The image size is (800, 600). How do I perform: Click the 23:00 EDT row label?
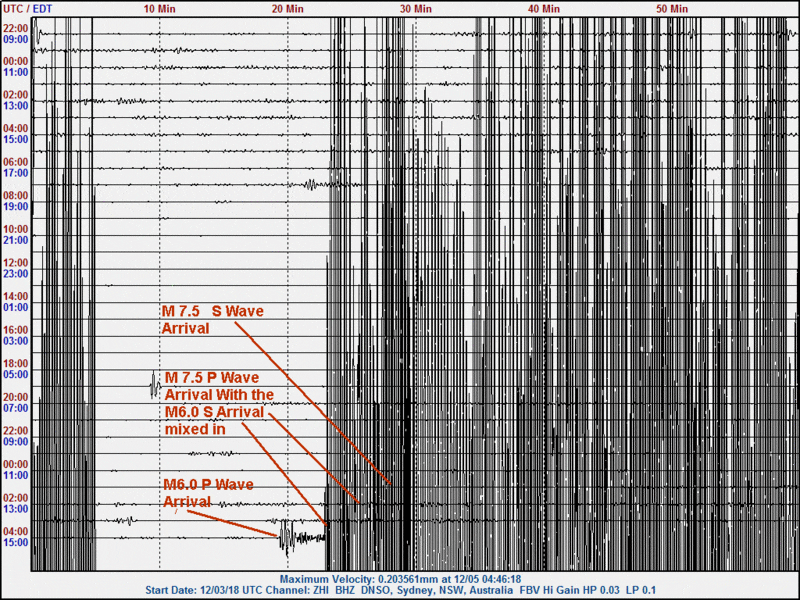tap(16, 273)
